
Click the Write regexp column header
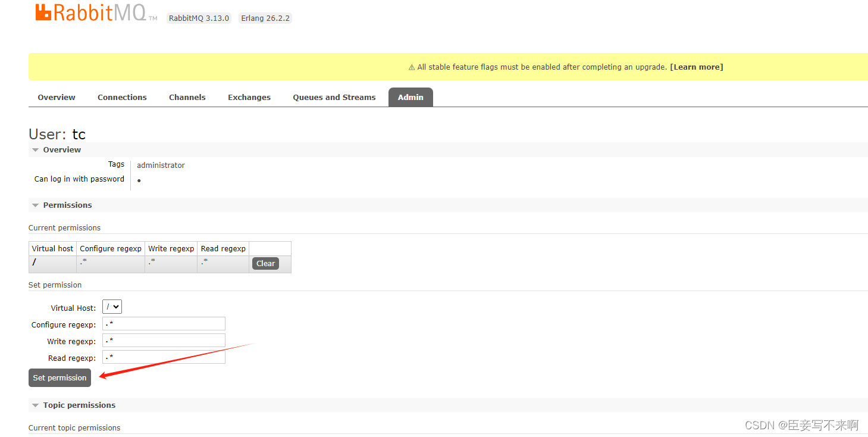tap(171, 248)
